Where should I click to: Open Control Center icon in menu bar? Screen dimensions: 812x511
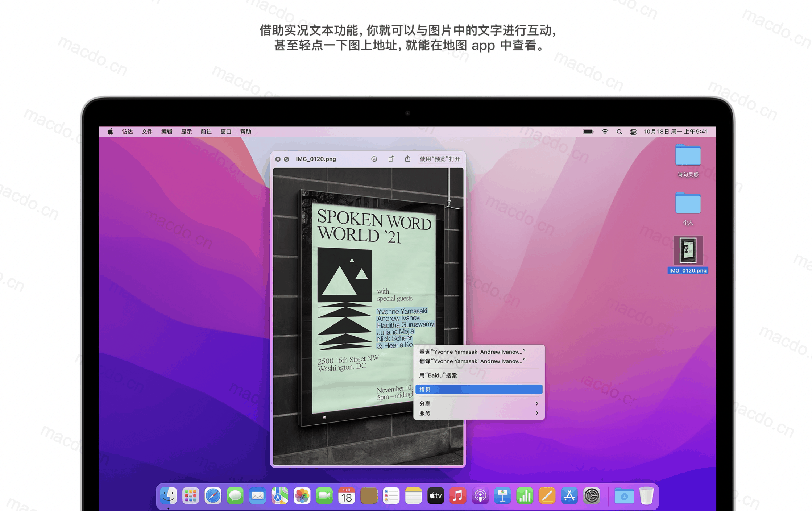point(633,132)
